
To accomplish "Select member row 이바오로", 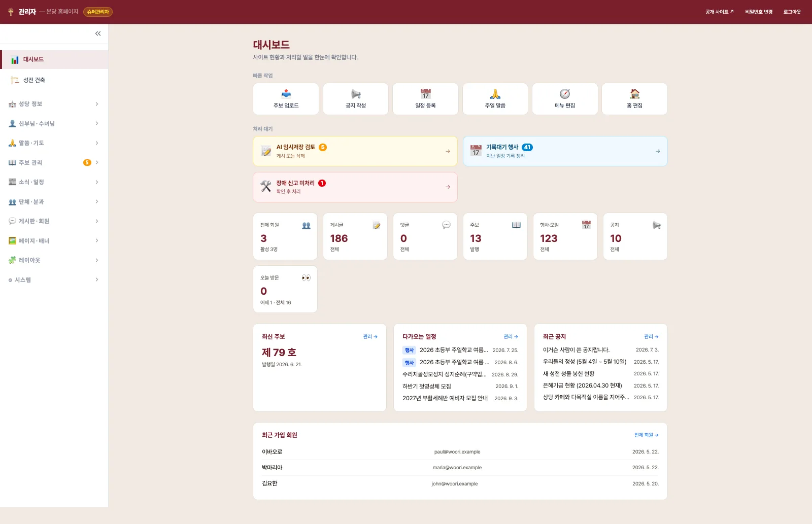I will pos(460,452).
